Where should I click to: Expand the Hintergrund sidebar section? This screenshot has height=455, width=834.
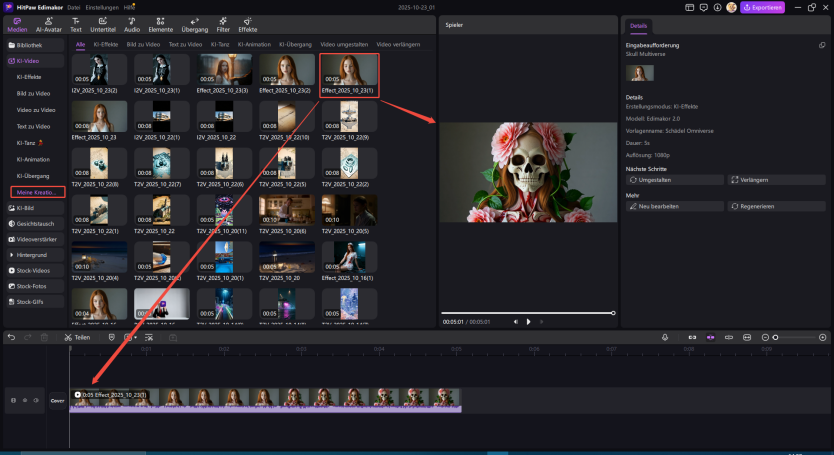pyautogui.click(x=30, y=255)
